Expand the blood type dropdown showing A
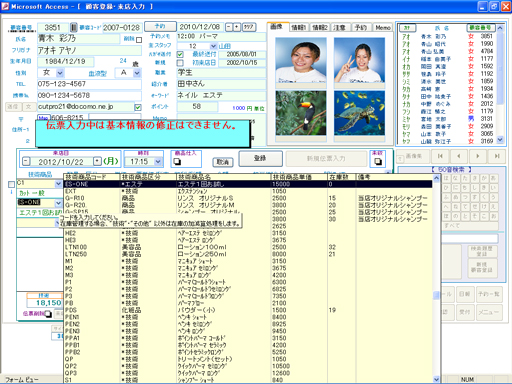512x384 pixels. point(137,73)
